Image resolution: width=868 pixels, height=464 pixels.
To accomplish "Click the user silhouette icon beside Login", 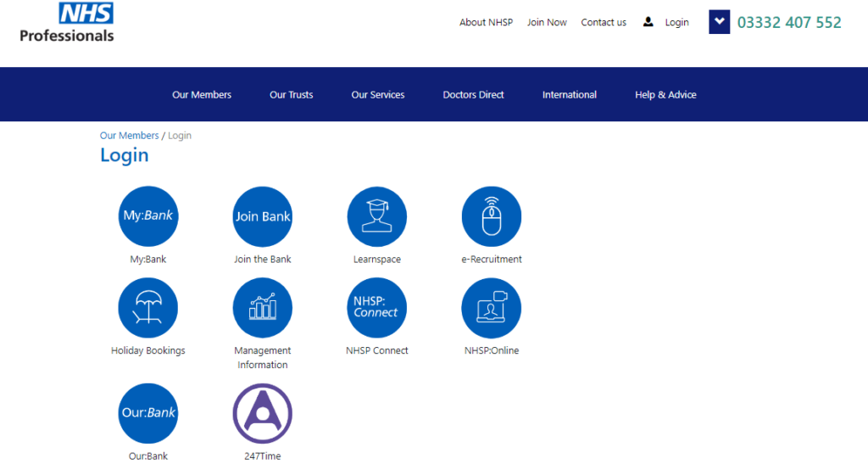I will tap(648, 22).
